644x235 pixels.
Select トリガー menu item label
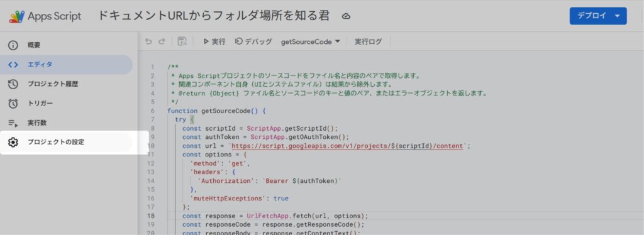coord(40,103)
